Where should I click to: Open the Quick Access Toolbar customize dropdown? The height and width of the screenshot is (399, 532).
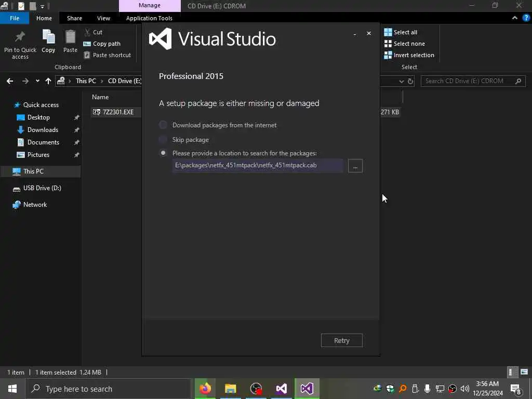coord(42,6)
